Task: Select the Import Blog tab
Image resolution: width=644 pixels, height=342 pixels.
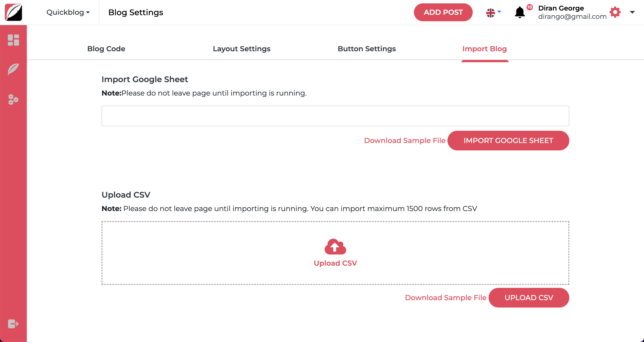Action: pyautogui.click(x=485, y=49)
